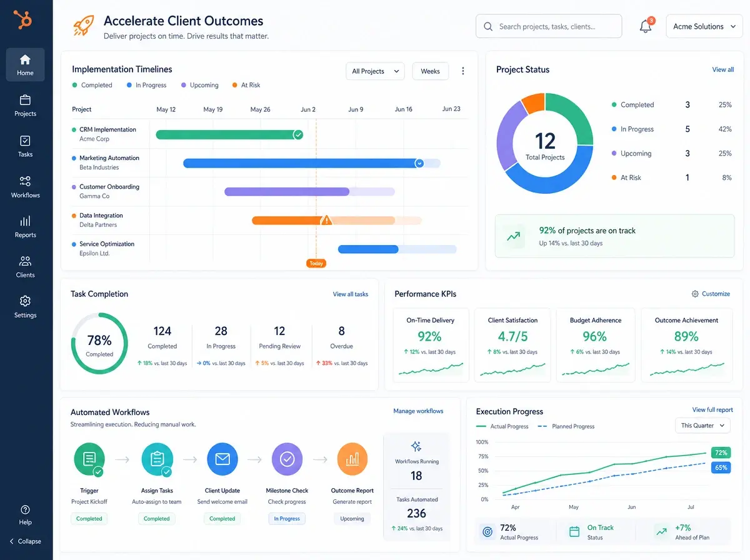Click the Upcoming row in the Project Status legend

pos(672,154)
